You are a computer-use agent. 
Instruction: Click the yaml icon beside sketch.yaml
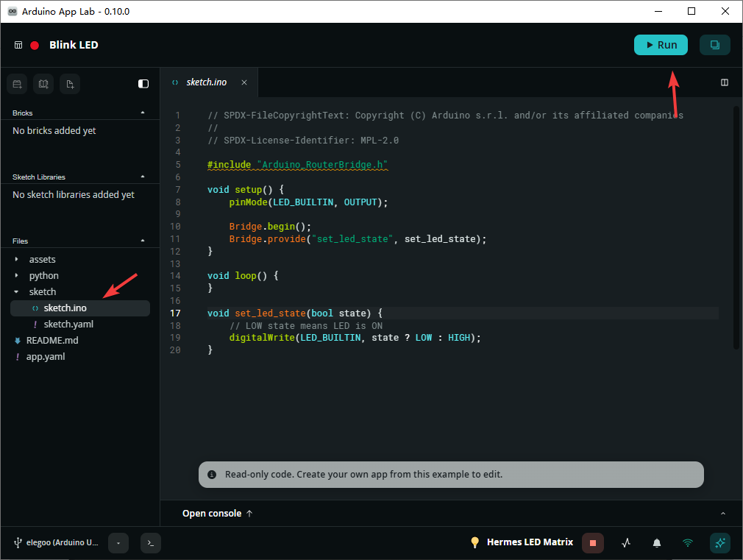35,325
